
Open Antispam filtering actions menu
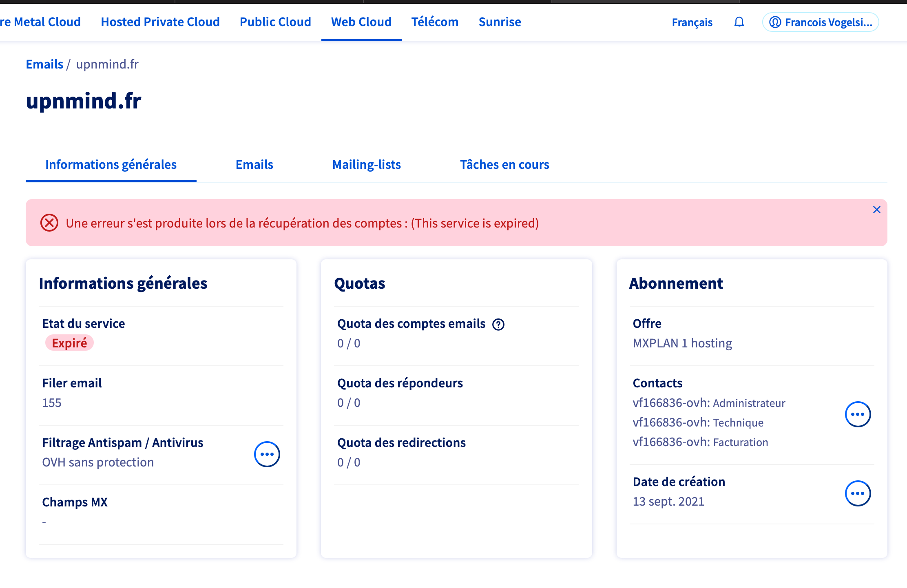point(267,454)
